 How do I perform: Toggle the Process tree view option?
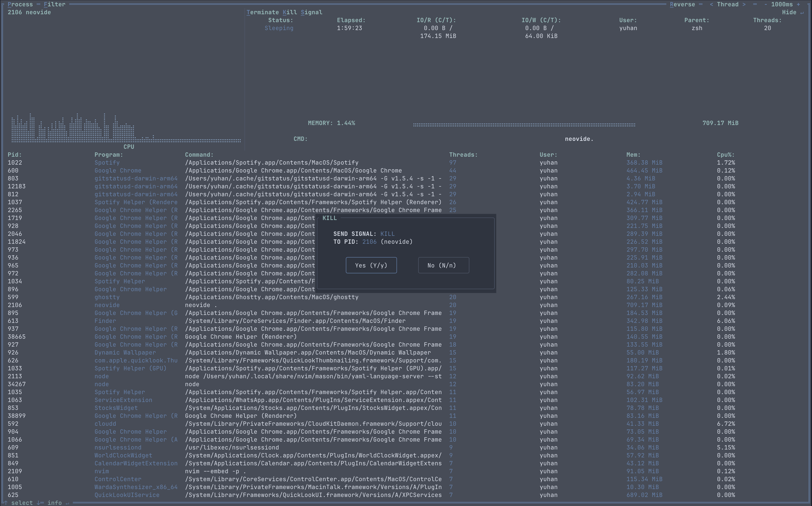20,4
